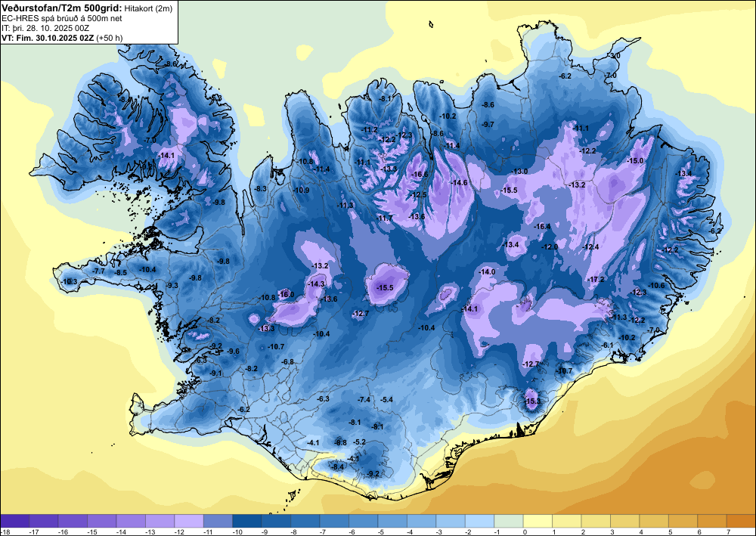Click the title 'Veðurstofan/T2m 500grid:'
The width and height of the screenshot is (756, 536).
[x=62, y=8]
